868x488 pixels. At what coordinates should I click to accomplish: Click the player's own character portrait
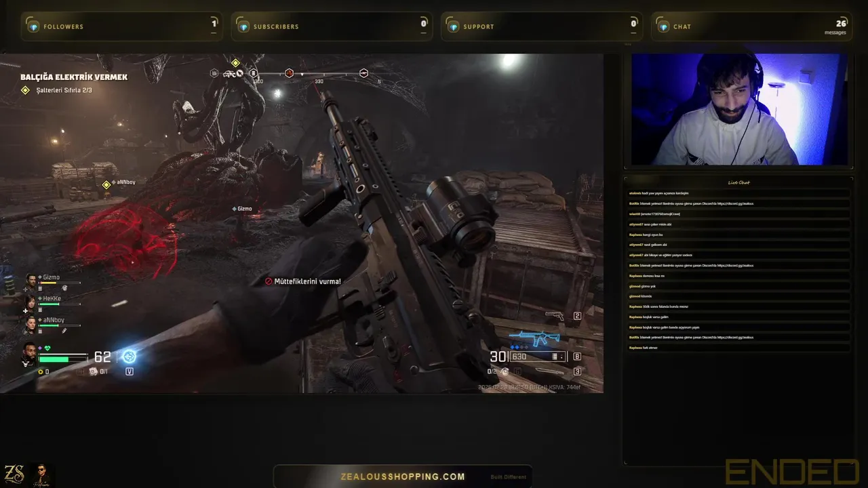coord(28,353)
